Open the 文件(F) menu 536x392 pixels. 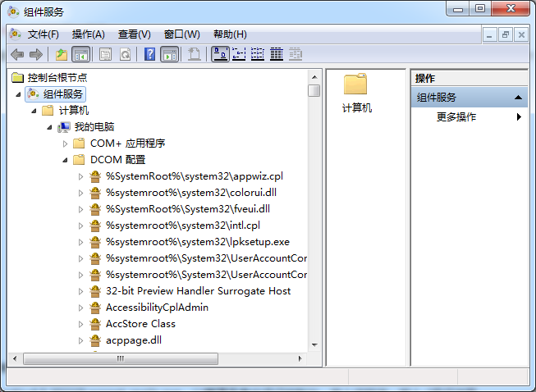point(44,34)
